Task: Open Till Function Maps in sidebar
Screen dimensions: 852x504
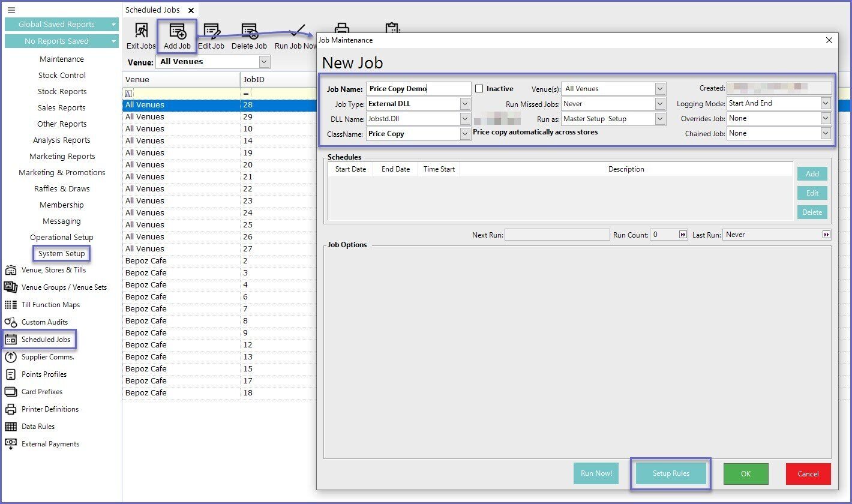Action: point(50,305)
